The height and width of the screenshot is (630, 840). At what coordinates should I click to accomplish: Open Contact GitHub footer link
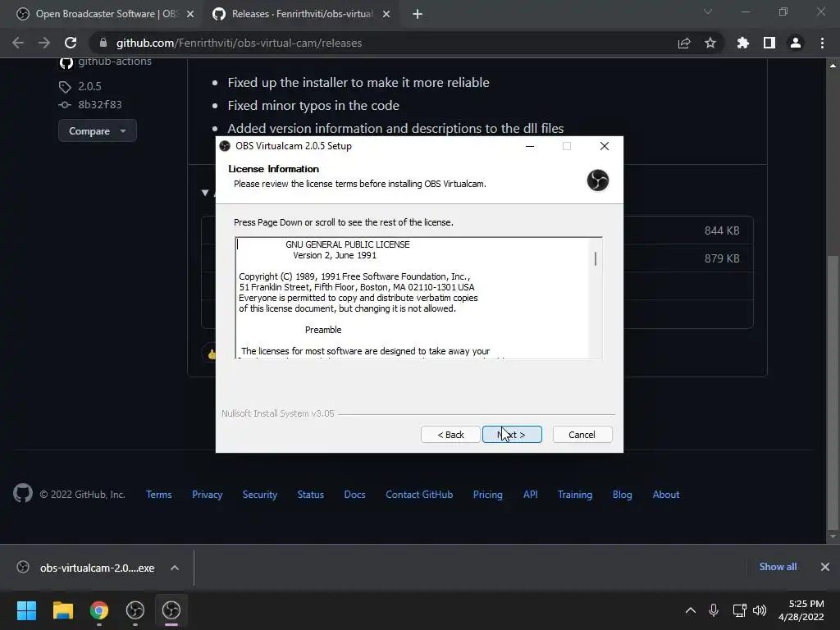(x=419, y=495)
